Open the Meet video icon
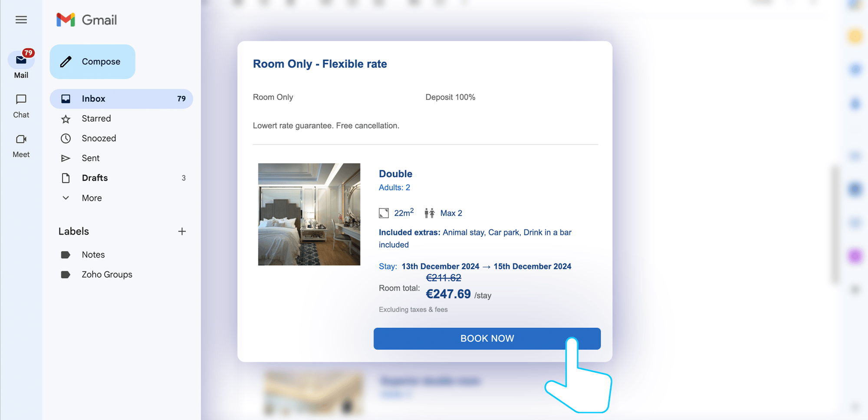 pos(21,139)
